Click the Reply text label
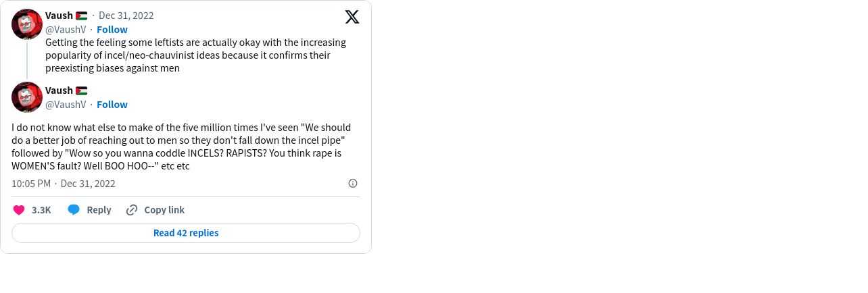Image resolution: width=868 pixels, height=293 pixels. click(x=99, y=210)
